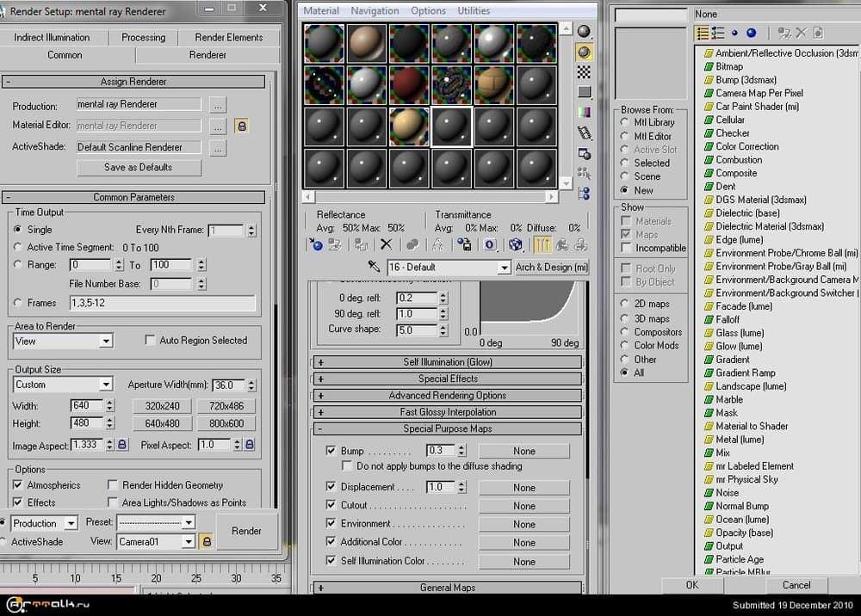The image size is (861, 616).
Task: Uncheck the Bump map checkbox
Action: 331,450
